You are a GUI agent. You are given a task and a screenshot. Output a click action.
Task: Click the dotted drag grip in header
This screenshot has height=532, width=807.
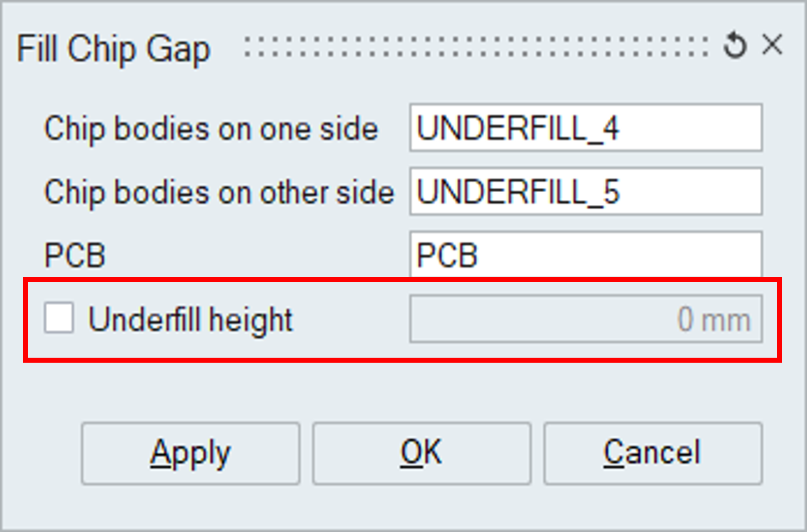(476, 46)
